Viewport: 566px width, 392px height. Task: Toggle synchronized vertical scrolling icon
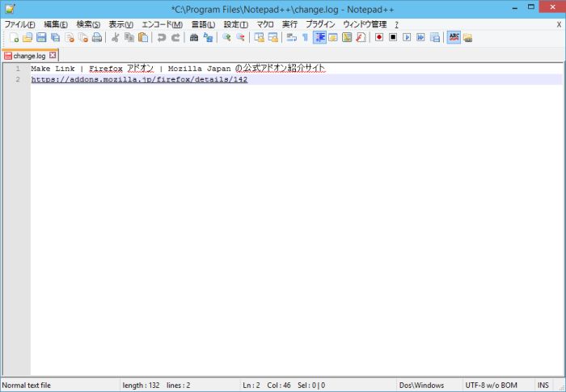[x=260, y=37]
